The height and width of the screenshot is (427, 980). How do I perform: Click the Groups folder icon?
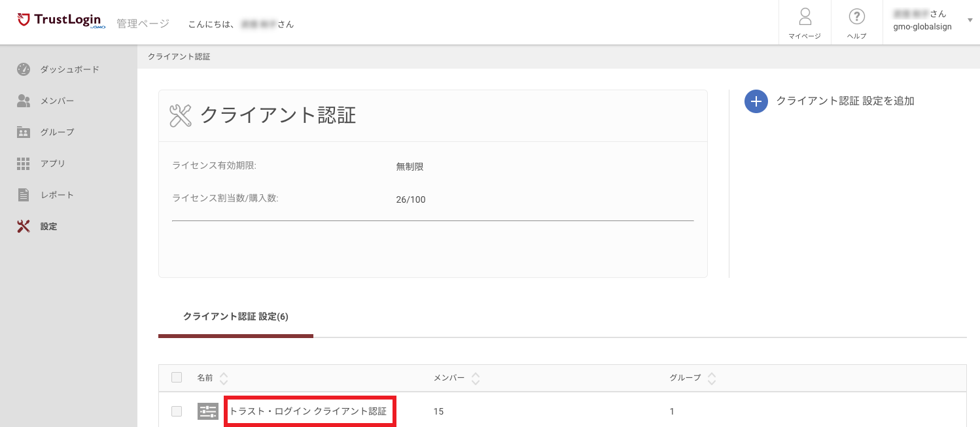pos(24,132)
